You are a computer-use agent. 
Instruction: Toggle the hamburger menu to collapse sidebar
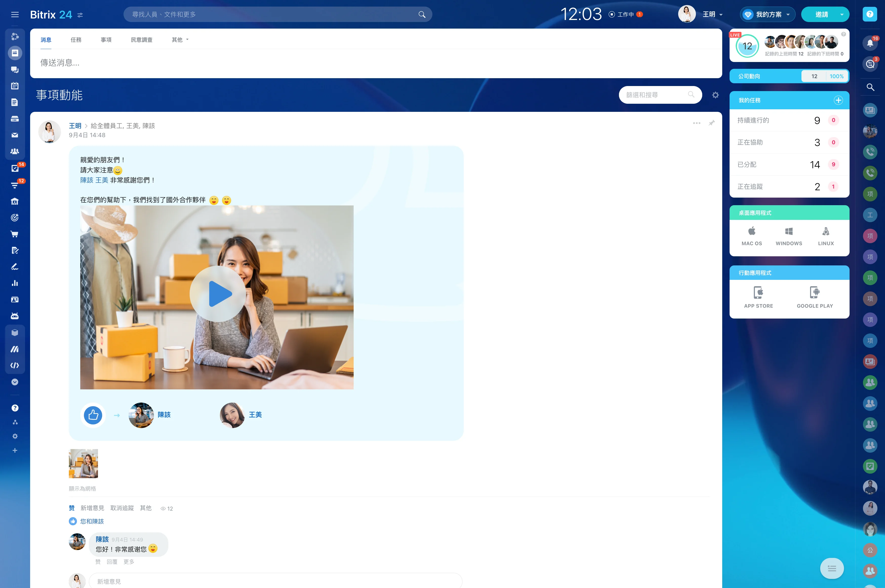(x=15, y=15)
